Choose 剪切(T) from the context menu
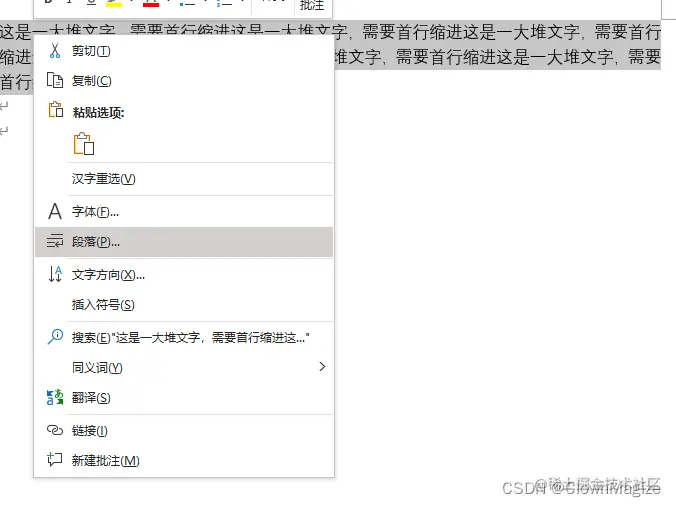Screen dimensions: 676x507 point(184,51)
